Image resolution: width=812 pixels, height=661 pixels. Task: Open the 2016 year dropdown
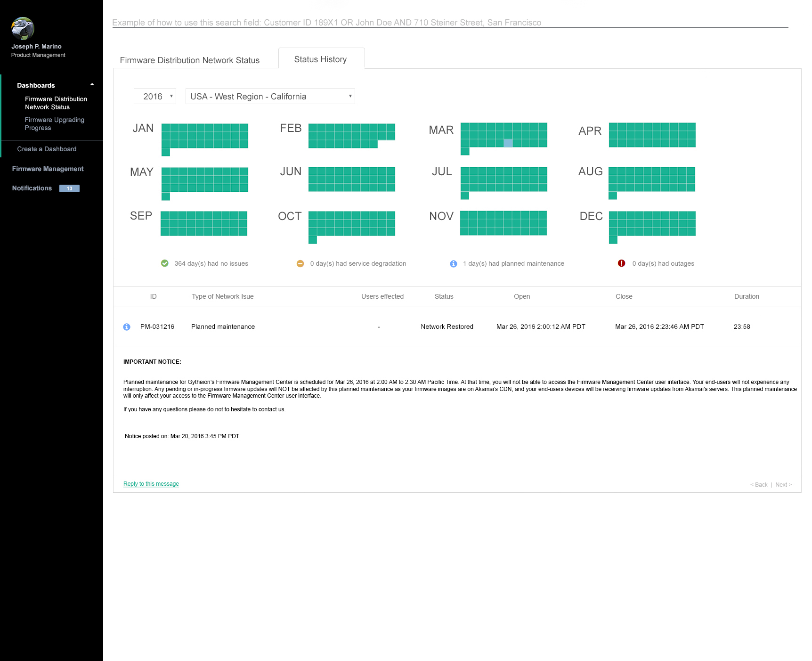click(154, 96)
